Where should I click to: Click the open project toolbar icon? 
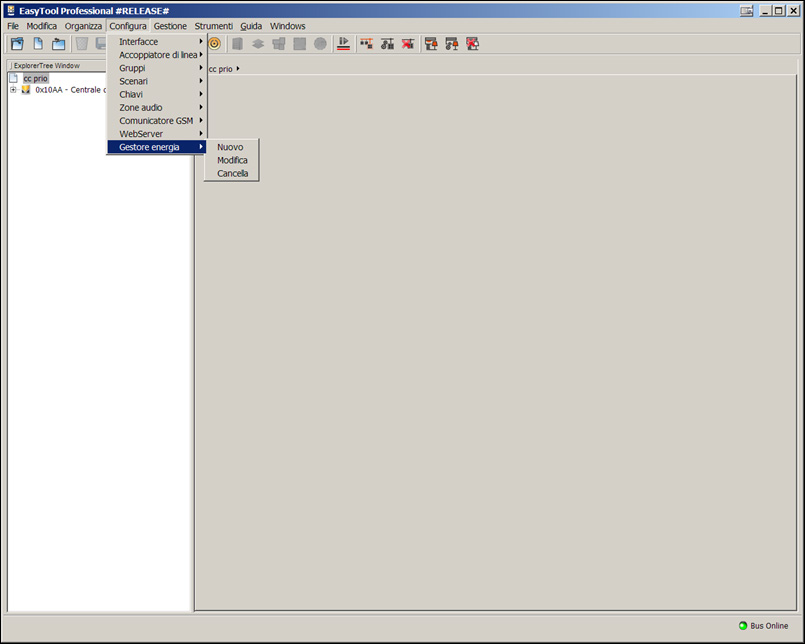coord(17,44)
